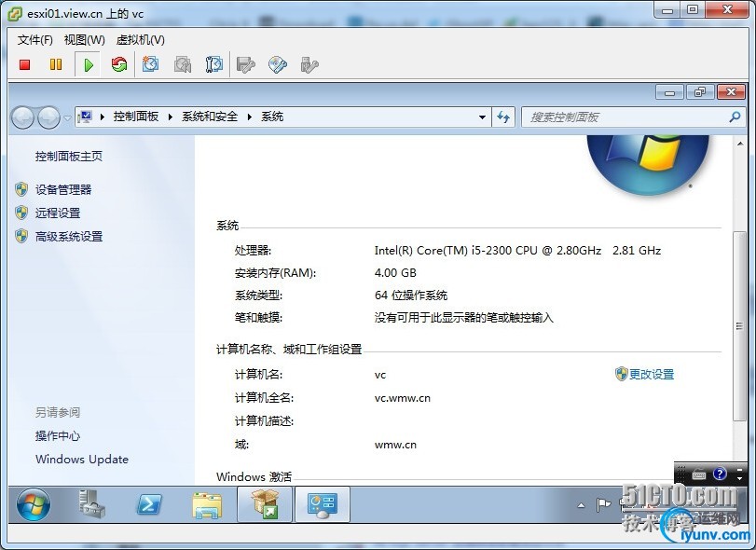Open Windows Update link in sidebar
This screenshot has width=756, height=550.
tap(82, 460)
